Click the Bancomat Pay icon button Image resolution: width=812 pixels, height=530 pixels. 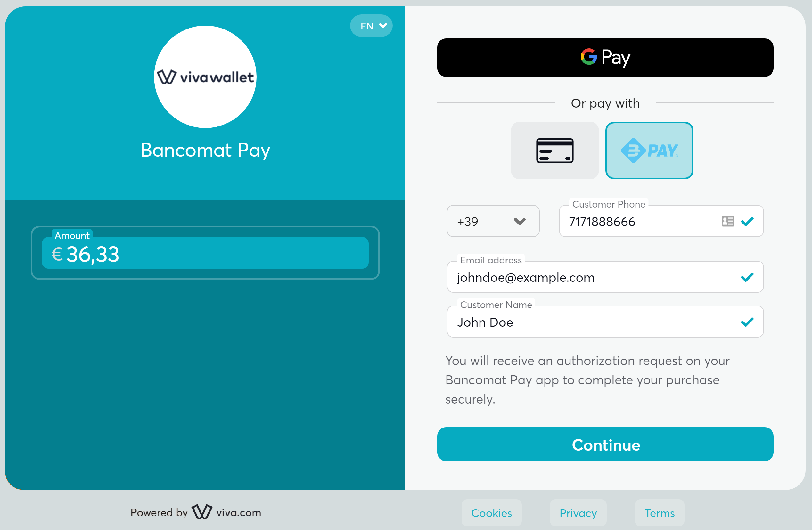[649, 150]
